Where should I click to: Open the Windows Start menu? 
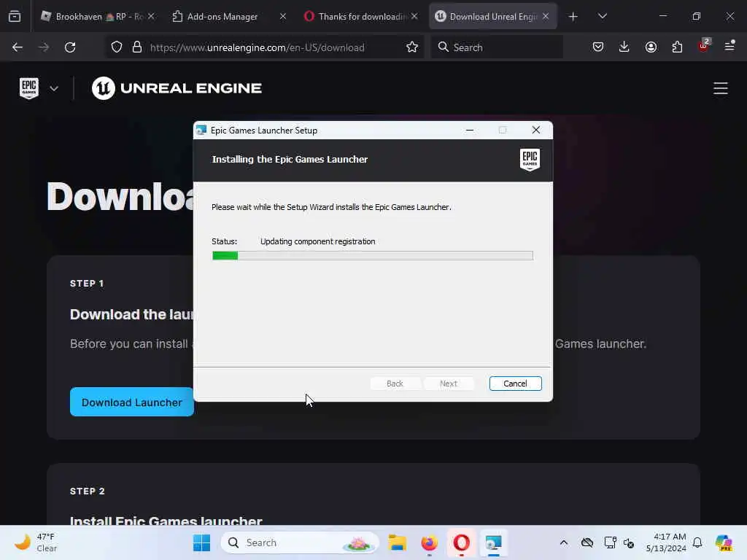tap(201, 542)
